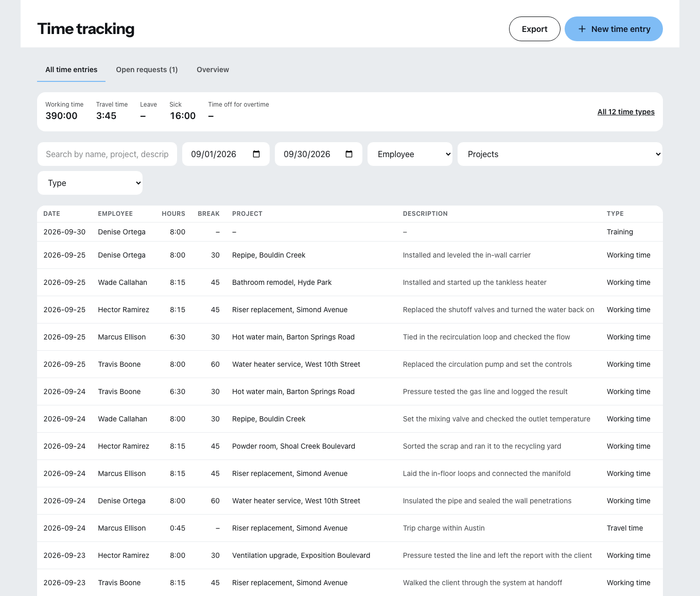The height and width of the screenshot is (596, 700).
Task: Switch to the Open requests (1) tab
Action: coord(147,70)
